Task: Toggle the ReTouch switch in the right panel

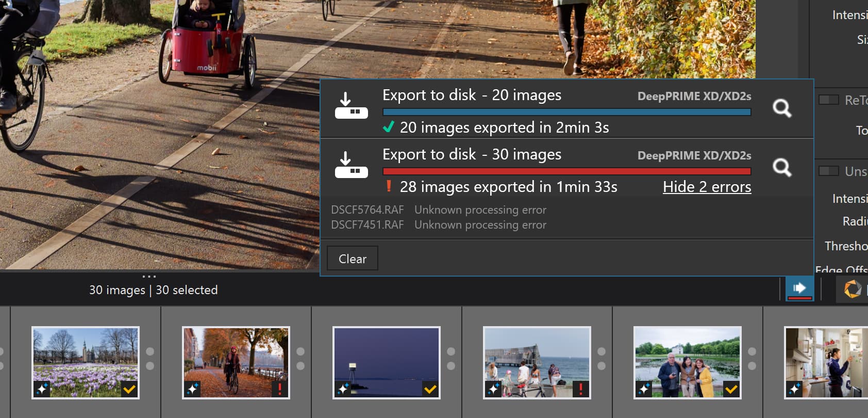Action: pyautogui.click(x=828, y=100)
